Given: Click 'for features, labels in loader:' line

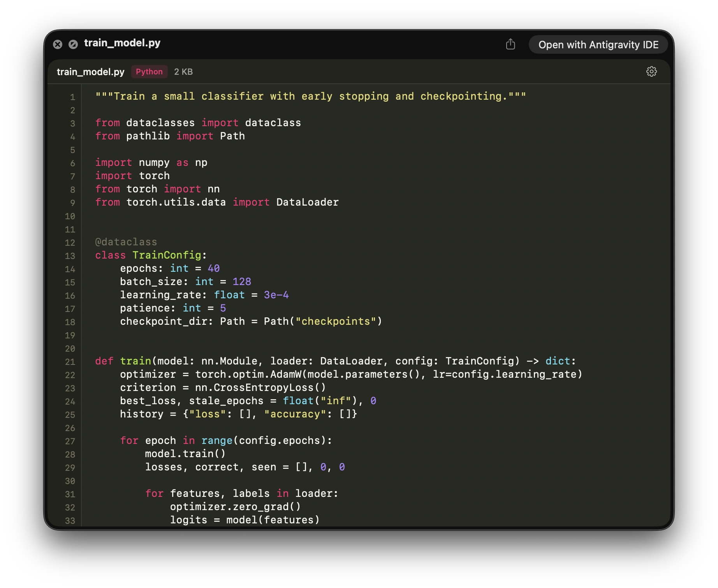Looking at the screenshot, I should [x=242, y=493].
